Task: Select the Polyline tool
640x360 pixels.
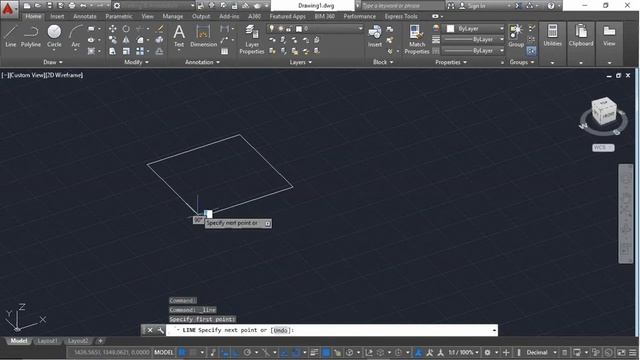Action: 31,36
